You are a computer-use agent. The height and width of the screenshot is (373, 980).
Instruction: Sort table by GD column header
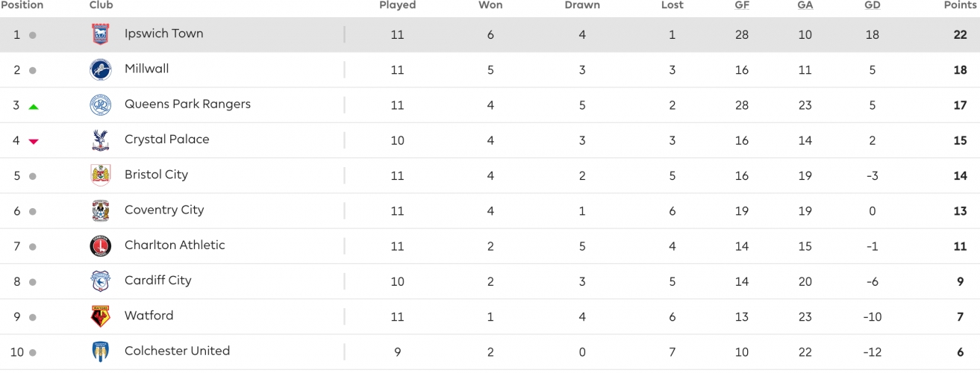872,5
